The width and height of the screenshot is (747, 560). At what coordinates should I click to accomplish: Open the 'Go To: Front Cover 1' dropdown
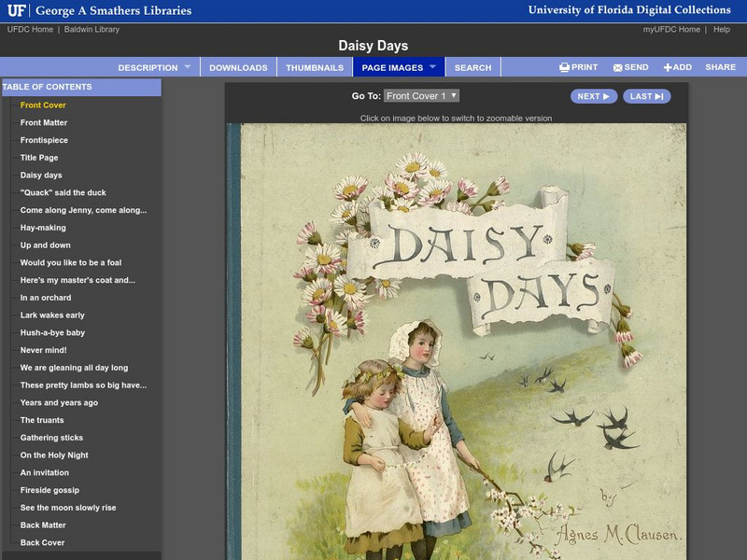420,98
